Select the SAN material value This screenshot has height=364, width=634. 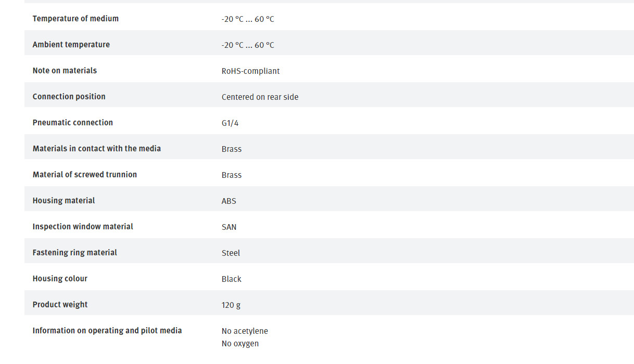tap(229, 227)
